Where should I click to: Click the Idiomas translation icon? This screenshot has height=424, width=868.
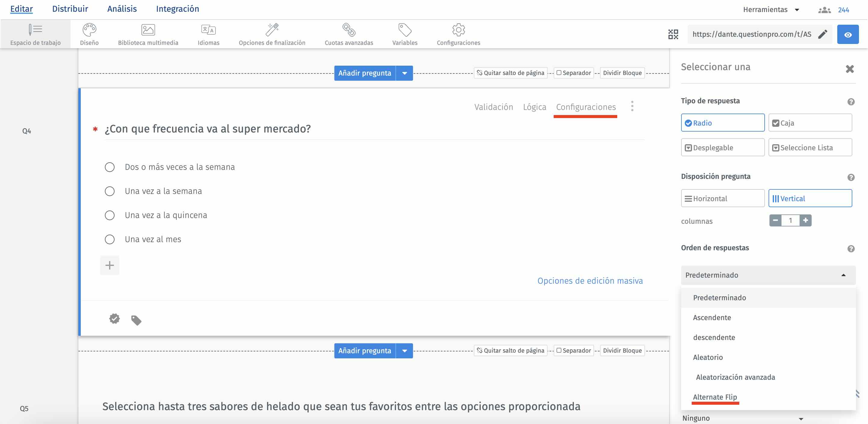pyautogui.click(x=208, y=30)
